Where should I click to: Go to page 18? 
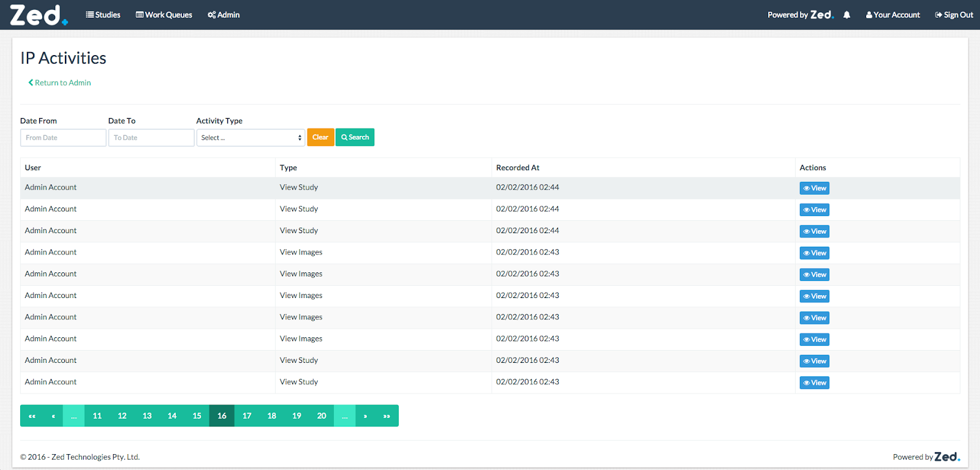271,416
